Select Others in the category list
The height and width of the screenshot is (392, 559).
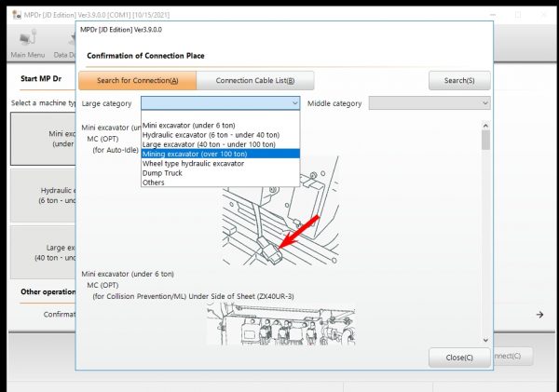pos(220,182)
